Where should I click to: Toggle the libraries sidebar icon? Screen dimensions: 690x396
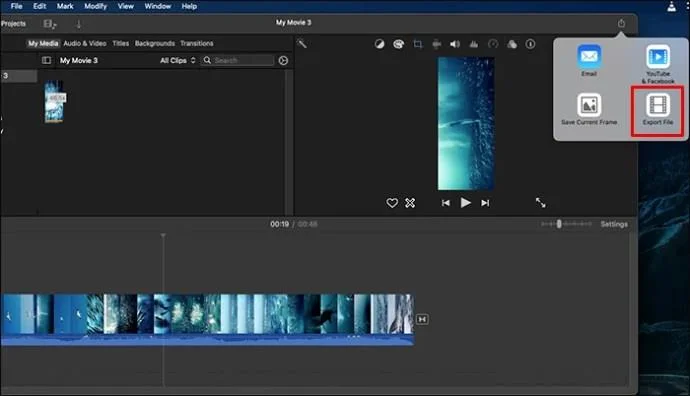coord(46,60)
